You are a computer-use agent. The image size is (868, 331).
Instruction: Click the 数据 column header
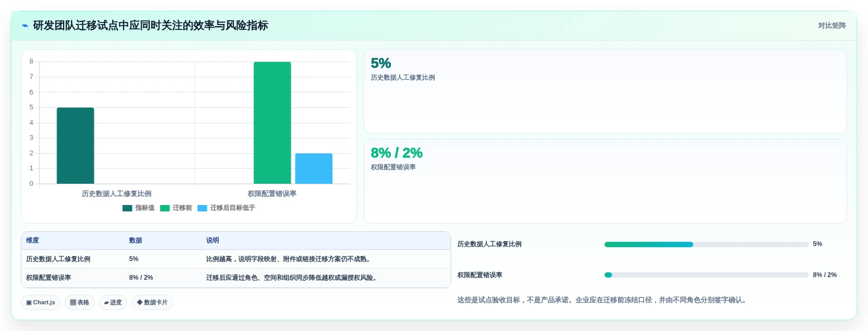(x=136, y=240)
